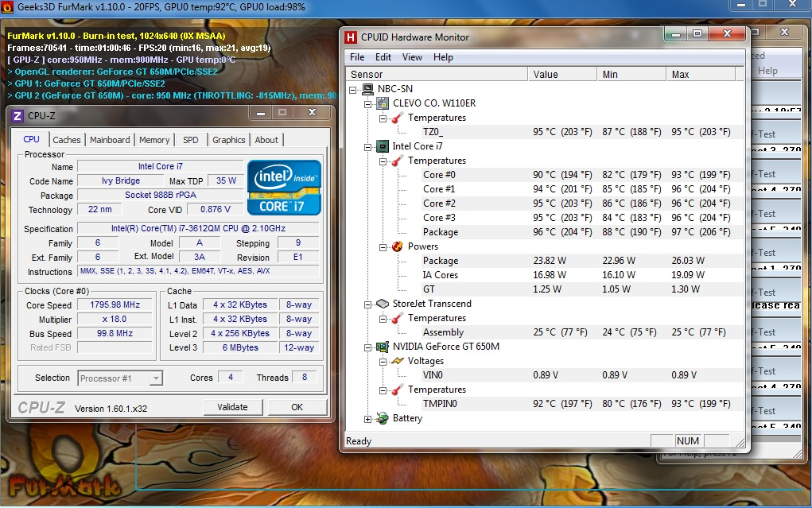Click the Multiplier value x 18.0
The height and width of the screenshot is (508, 812).
point(115,320)
